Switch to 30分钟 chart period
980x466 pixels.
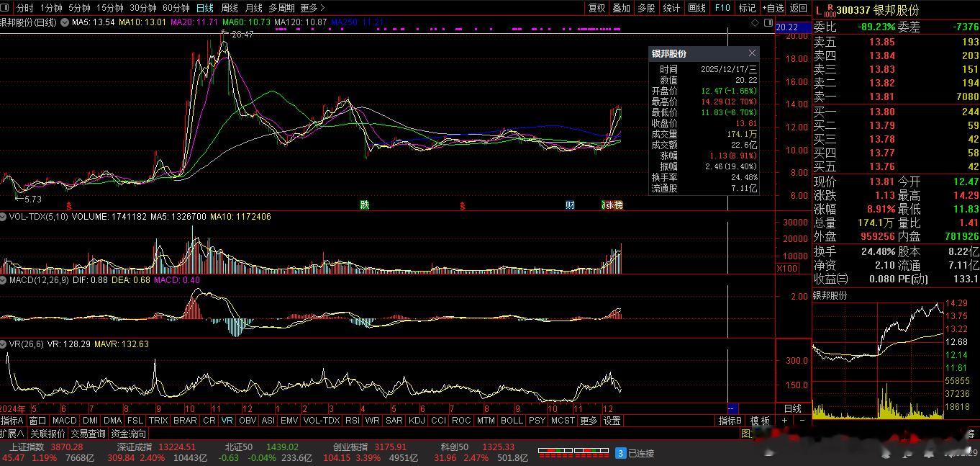coord(142,8)
